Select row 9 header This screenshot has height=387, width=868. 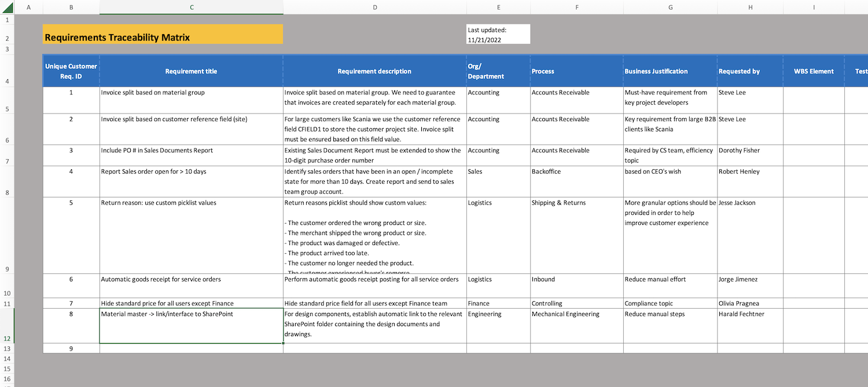[7, 235]
